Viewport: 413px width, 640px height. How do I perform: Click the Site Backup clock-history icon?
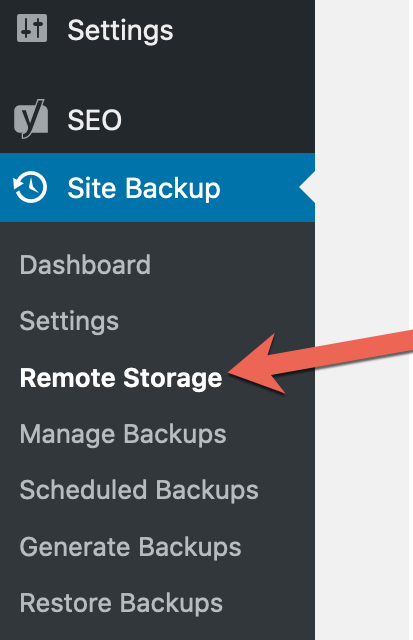click(30, 187)
